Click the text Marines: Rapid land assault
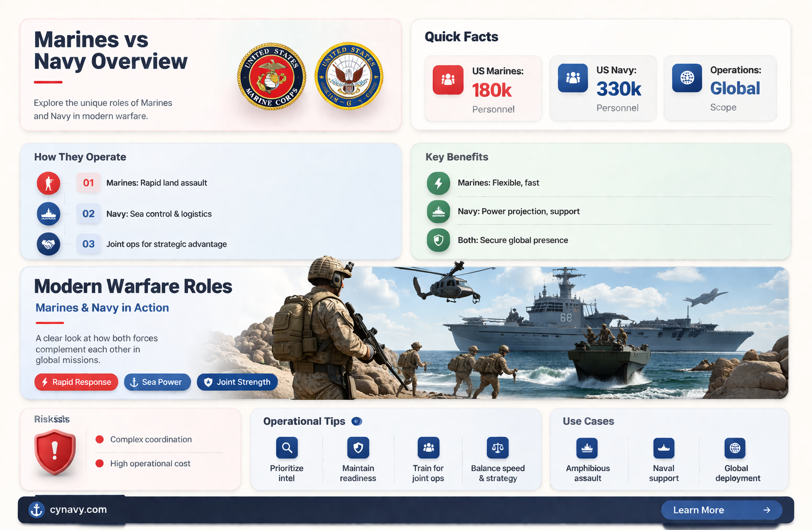The image size is (812, 530). [156, 183]
